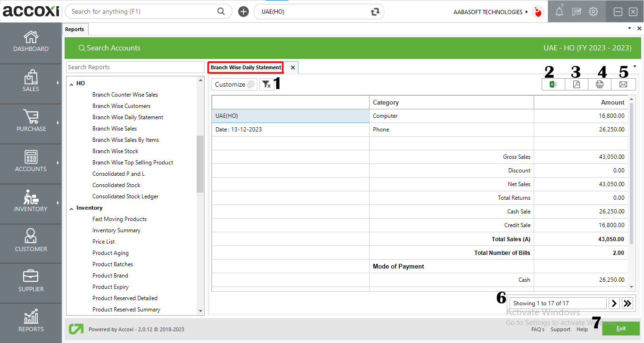The image size is (644, 343).
Task: Open settings gear in top bar
Action: pyautogui.click(x=593, y=12)
